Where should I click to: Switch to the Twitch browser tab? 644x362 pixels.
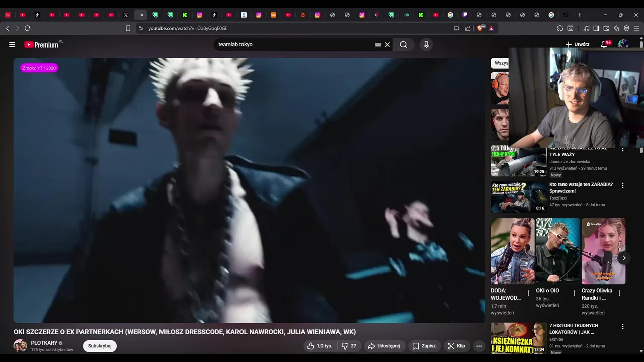[465, 15]
